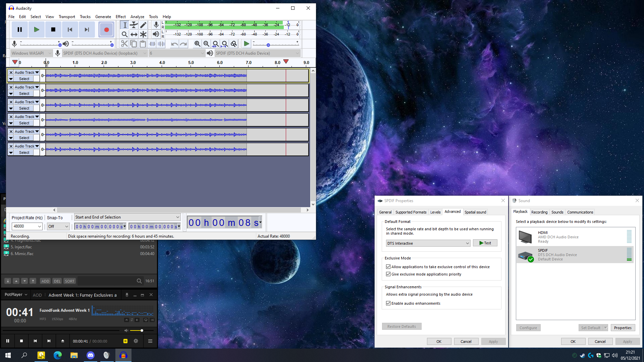Screen dimensions: 644x362
Task: Open 'Start and End of Selection' dropdown
Action: pyautogui.click(x=127, y=217)
